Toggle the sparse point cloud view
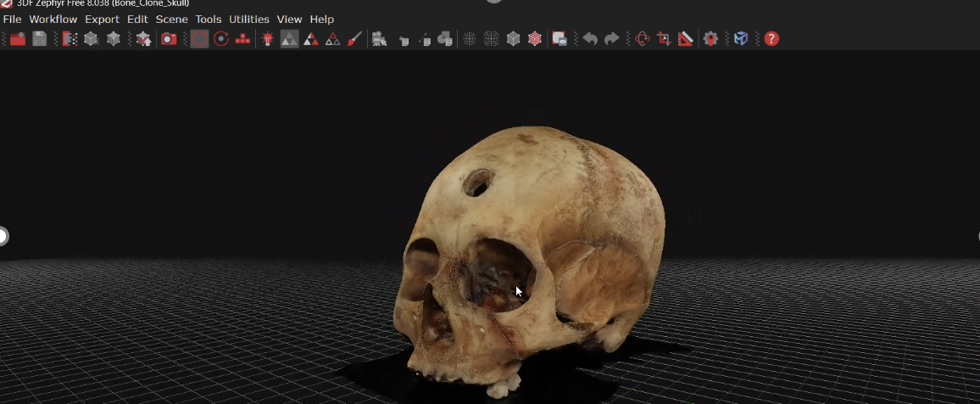 click(469, 39)
